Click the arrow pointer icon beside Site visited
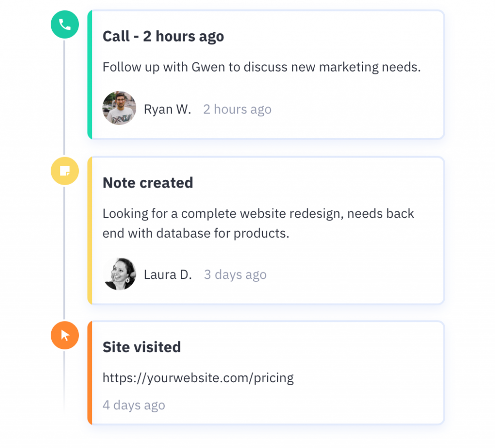 point(64,335)
